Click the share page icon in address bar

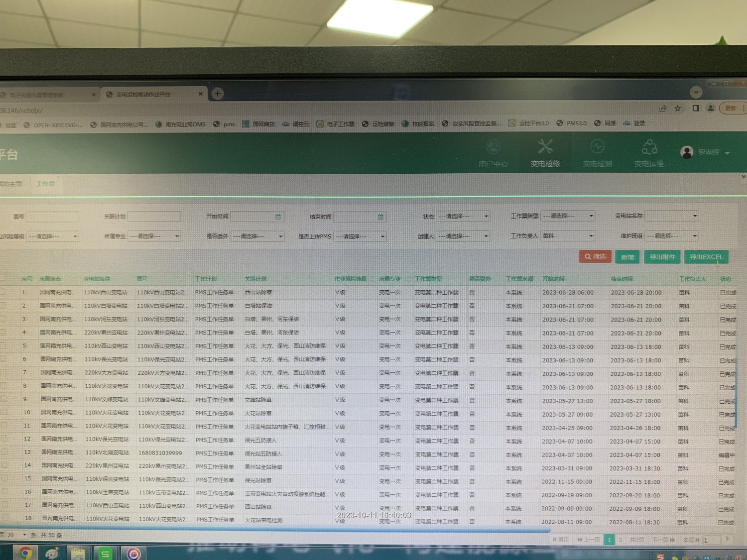663,108
